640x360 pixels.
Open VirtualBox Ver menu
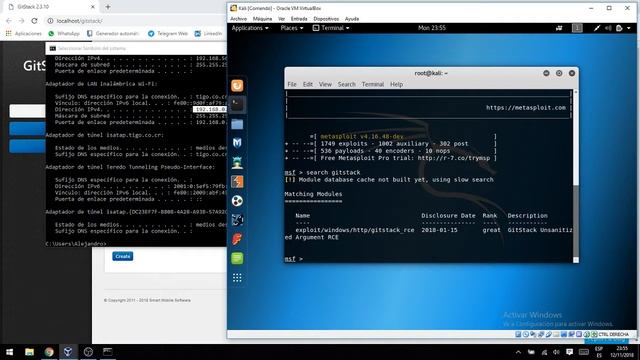(282, 19)
